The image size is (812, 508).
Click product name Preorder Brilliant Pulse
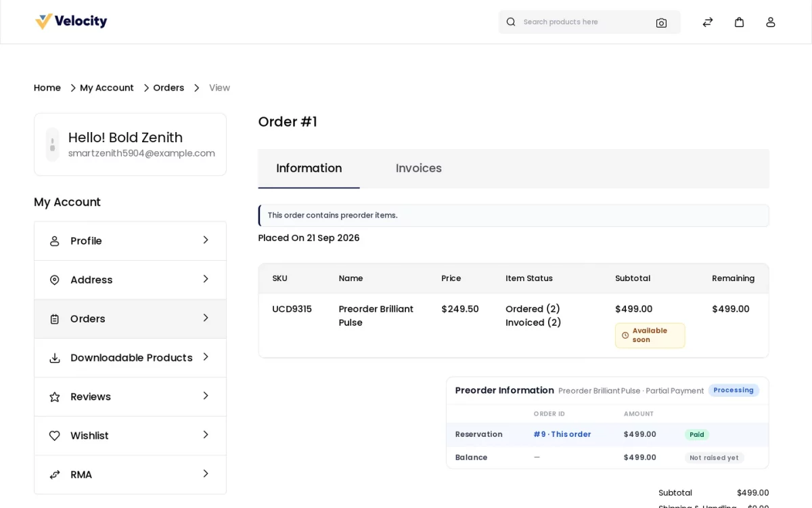coord(376,316)
